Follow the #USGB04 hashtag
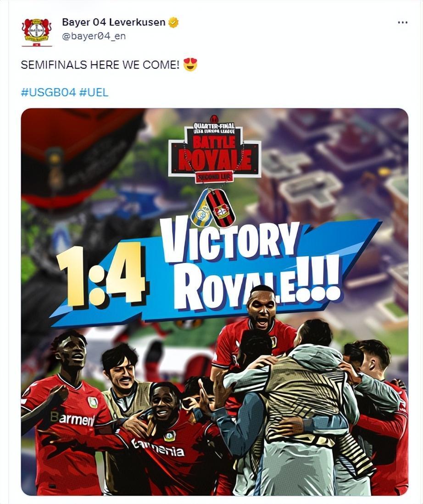 pyautogui.click(x=48, y=93)
